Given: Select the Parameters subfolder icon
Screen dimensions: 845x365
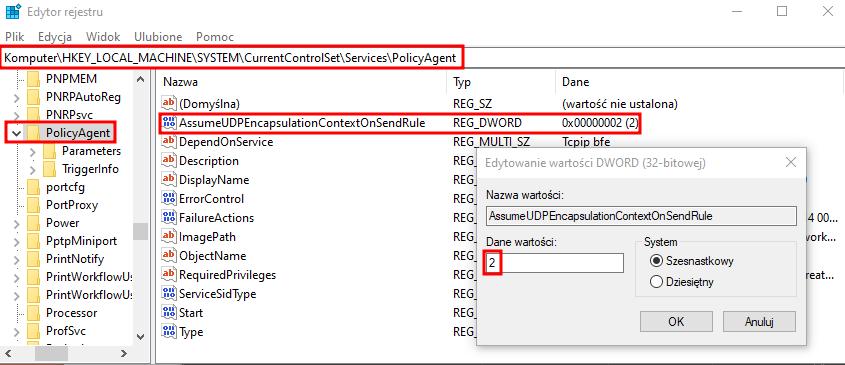Looking at the screenshot, I should (x=50, y=151).
